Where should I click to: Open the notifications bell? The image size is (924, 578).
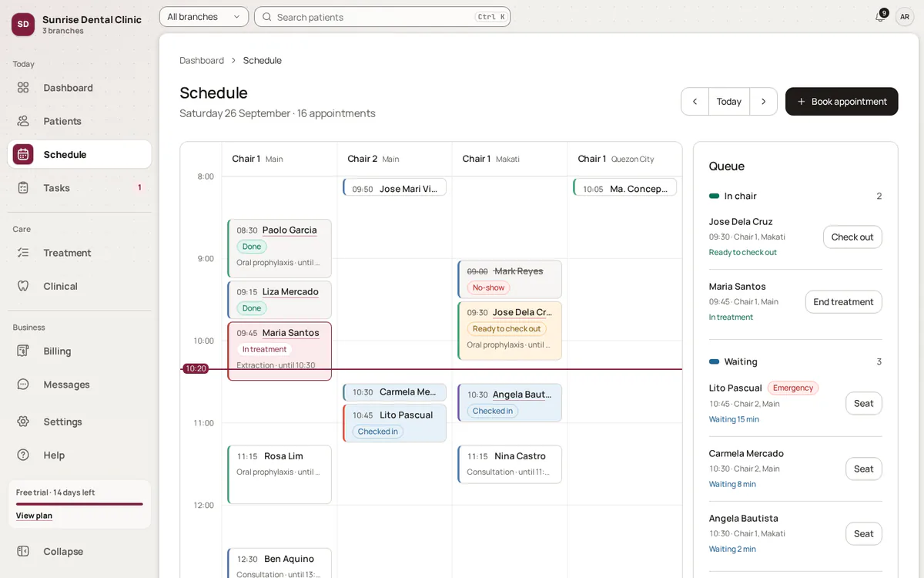click(879, 17)
